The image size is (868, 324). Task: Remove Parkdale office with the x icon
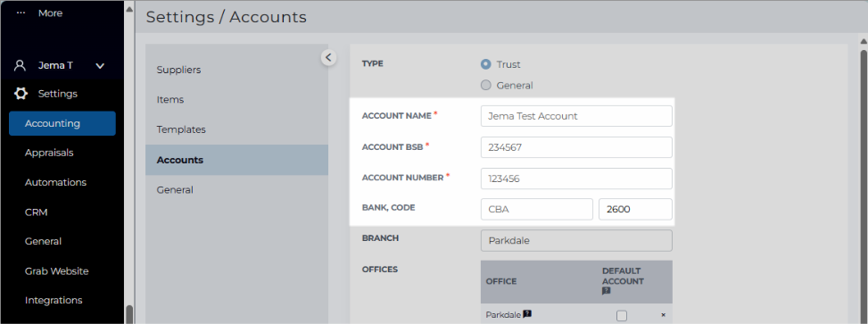(663, 315)
